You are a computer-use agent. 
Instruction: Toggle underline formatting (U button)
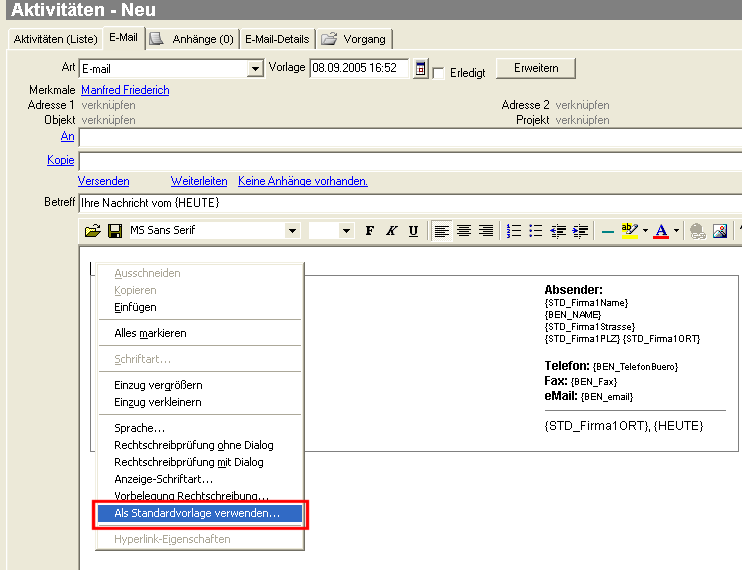coord(413,231)
